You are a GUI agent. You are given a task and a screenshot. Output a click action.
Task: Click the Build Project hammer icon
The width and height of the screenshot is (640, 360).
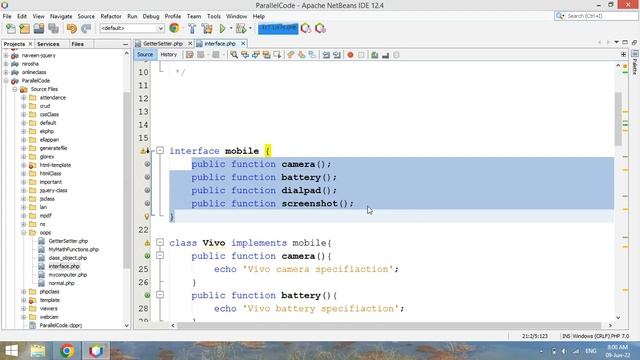pos(192,29)
